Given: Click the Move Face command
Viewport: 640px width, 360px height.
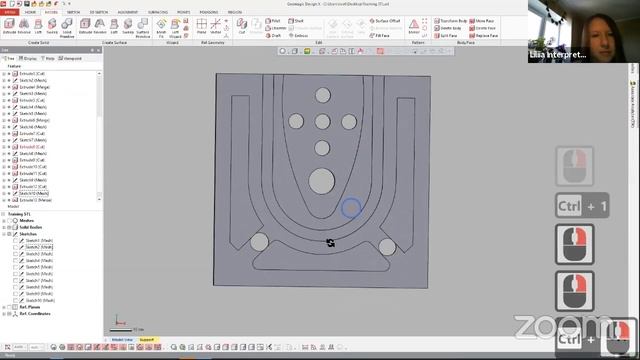Looking at the screenshot, I should [482, 21].
